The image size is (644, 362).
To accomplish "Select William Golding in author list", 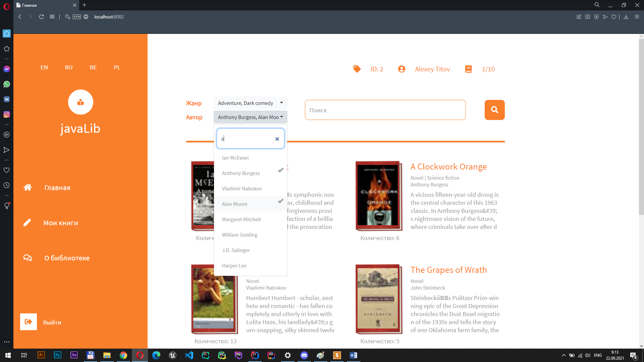I will [251, 235].
